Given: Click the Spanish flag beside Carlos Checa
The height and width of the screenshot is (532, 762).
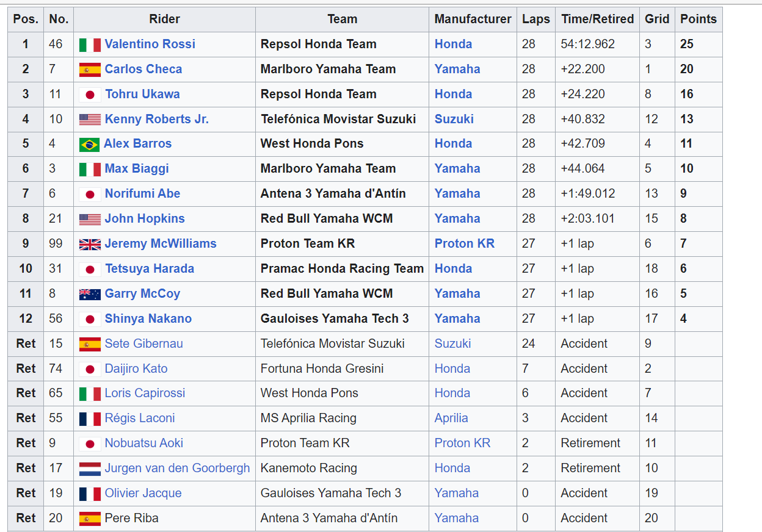Looking at the screenshot, I should click(90, 70).
